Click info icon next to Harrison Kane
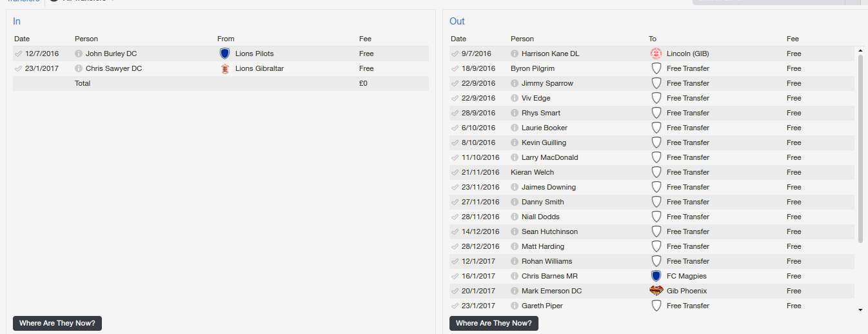The width and height of the screenshot is (868, 334). tap(515, 54)
